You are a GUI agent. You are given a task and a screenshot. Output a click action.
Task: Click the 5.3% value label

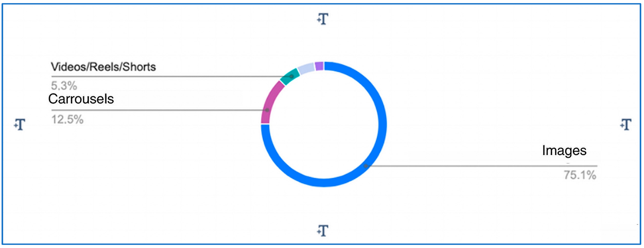coord(64,86)
